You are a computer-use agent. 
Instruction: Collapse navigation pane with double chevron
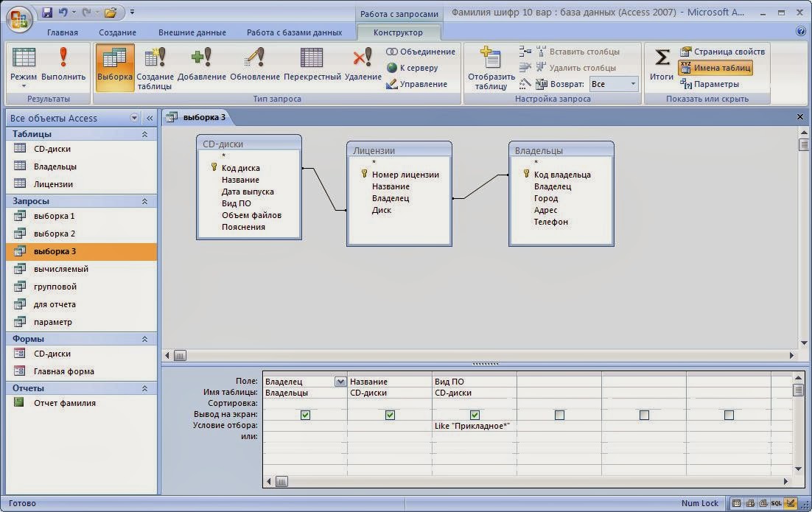[150, 118]
